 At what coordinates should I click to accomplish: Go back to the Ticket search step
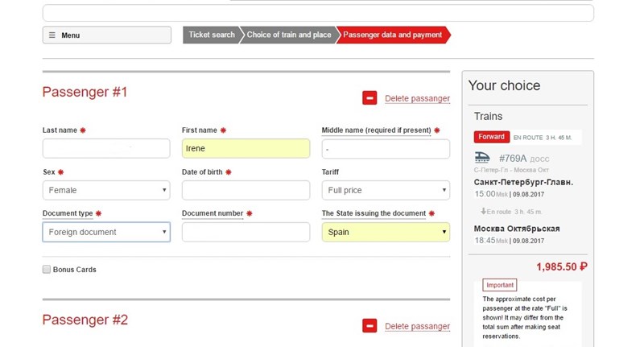coord(210,35)
